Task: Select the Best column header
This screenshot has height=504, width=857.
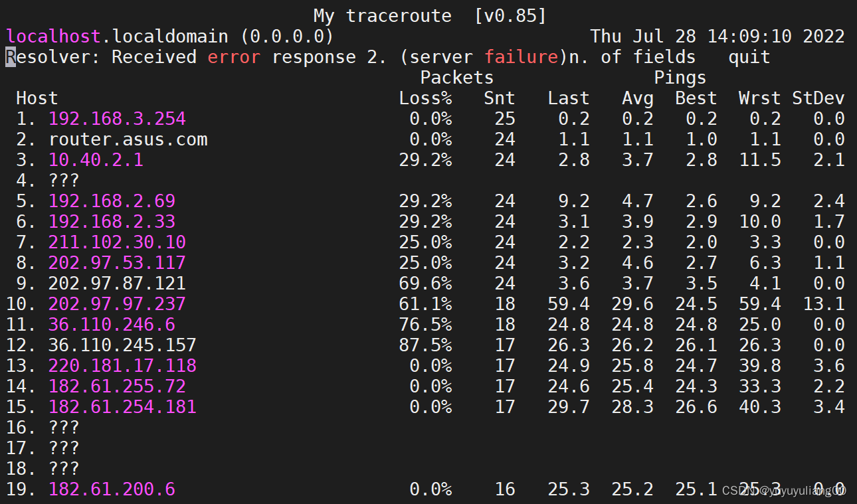Action: [x=696, y=98]
